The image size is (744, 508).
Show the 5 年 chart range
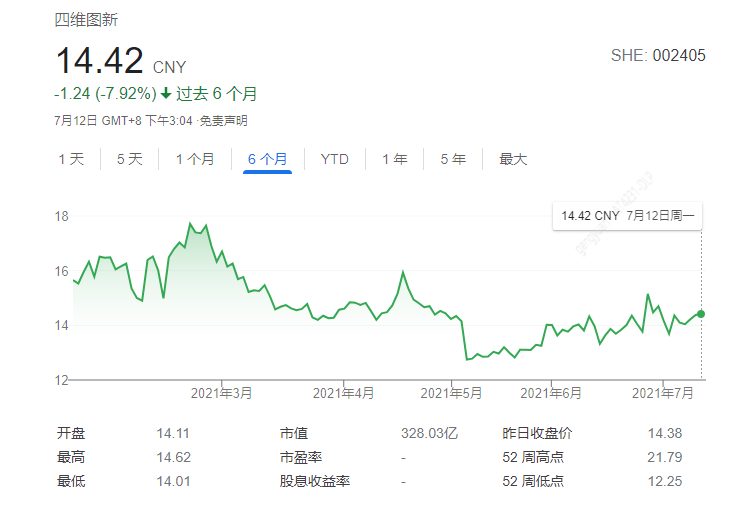[x=453, y=159]
